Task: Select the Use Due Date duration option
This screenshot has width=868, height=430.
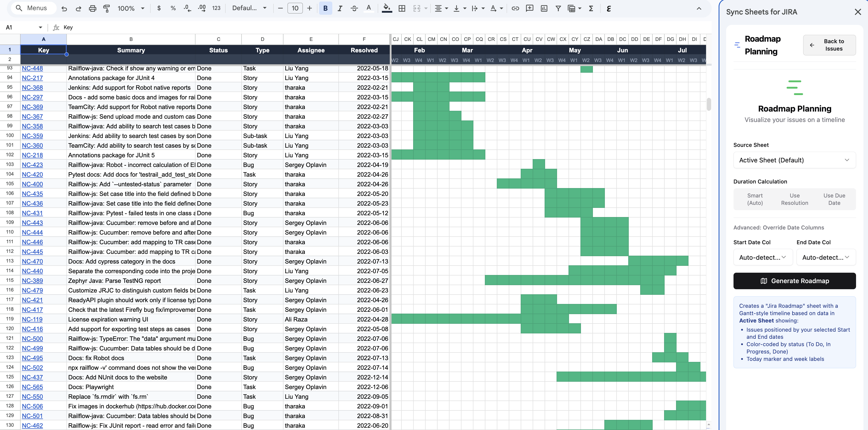Action: pyautogui.click(x=835, y=199)
